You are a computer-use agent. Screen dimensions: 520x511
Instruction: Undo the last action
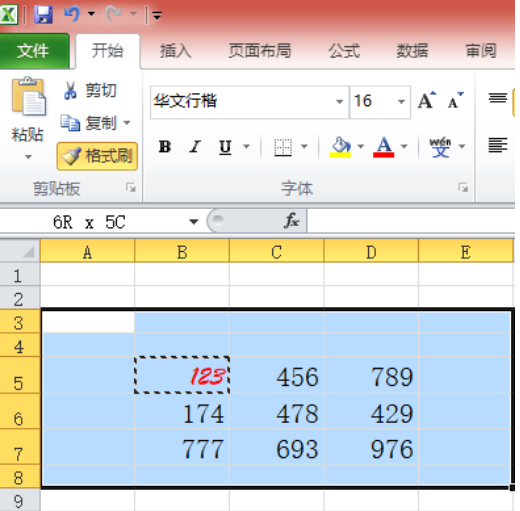click(x=71, y=14)
